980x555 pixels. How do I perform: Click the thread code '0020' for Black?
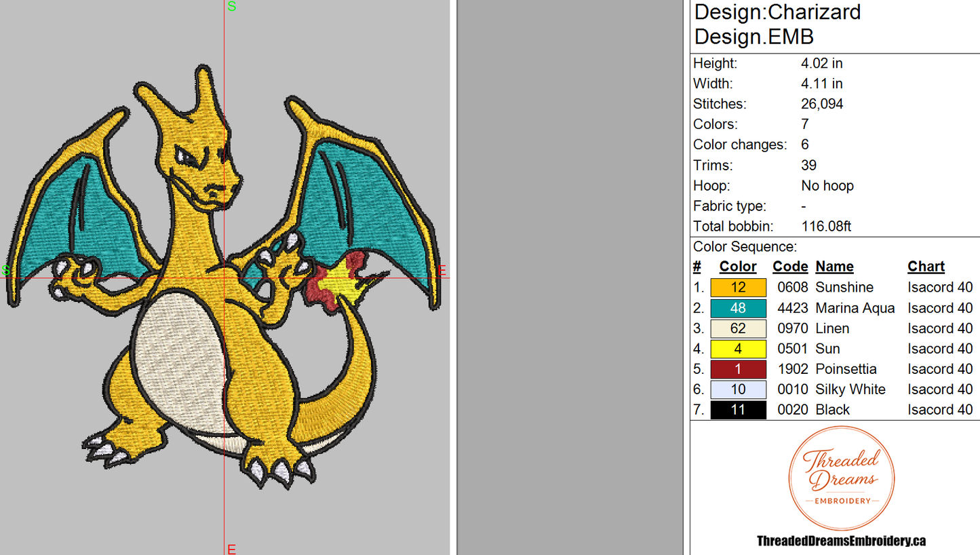pos(793,410)
